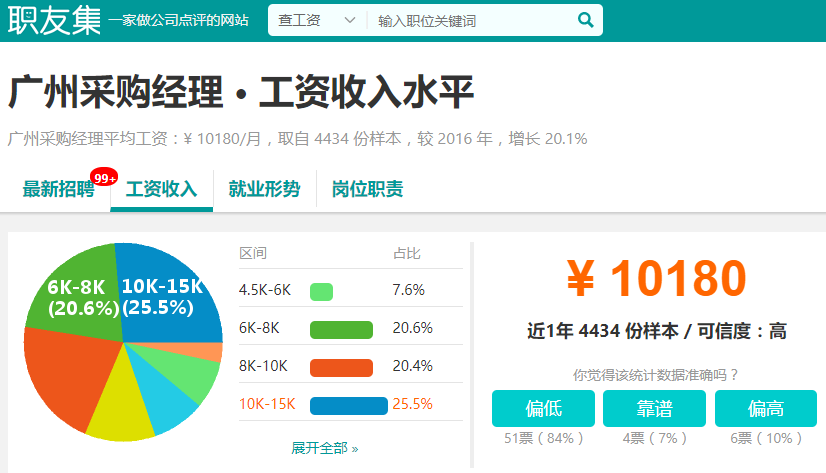Expand the list with 展开全部
This screenshot has width=826, height=473.
point(324,448)
